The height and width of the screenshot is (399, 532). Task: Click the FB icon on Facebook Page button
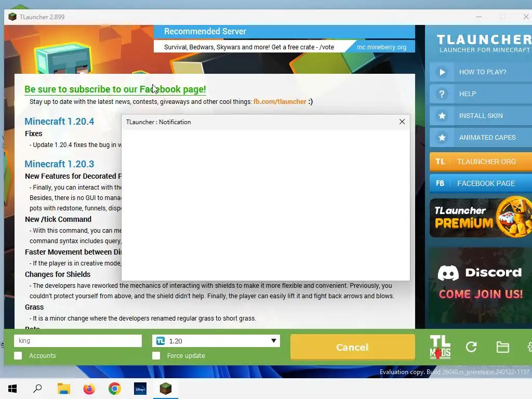(440, 183)
